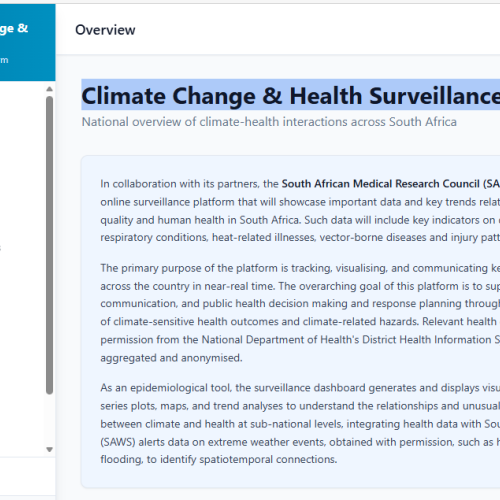This screenshot has width=500, height=500.
Task: Click the sidebar scrollbar up arrow
Action: coord(49,89)
